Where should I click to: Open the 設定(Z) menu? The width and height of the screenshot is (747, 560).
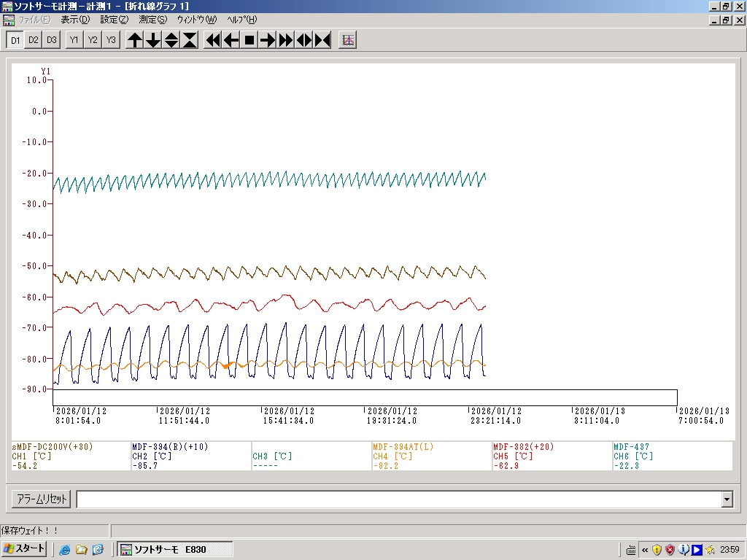click(114, 20)
